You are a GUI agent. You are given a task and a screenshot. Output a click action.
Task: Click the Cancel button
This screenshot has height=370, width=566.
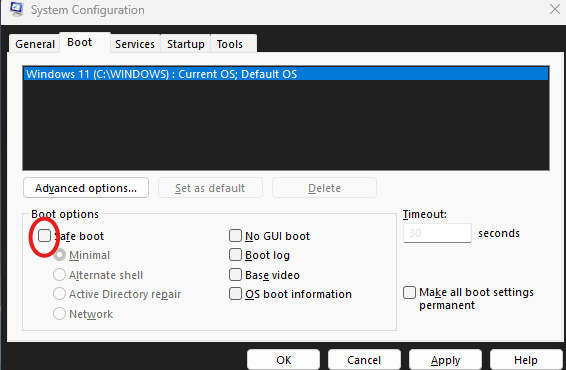pyautogui.click(x=364, y=360)
